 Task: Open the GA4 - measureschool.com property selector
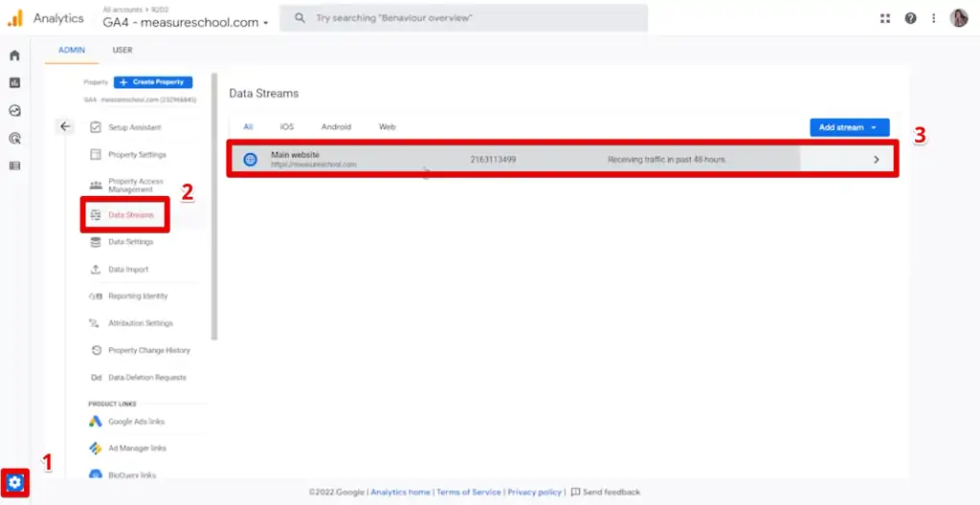pos(186,23)
